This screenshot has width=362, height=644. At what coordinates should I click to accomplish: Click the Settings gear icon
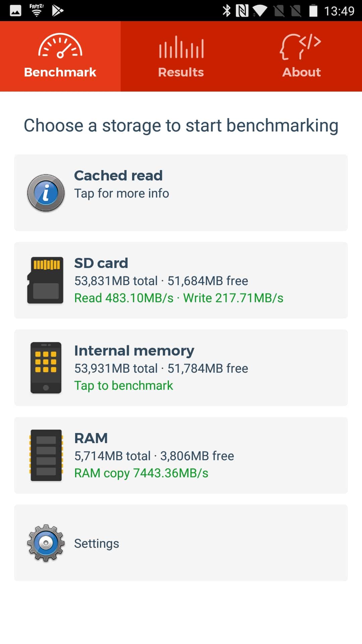tap(46, 543)
